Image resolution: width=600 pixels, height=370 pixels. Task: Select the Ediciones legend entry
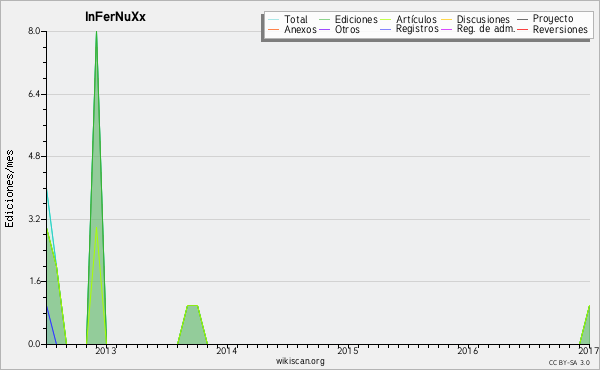[356, 19]
